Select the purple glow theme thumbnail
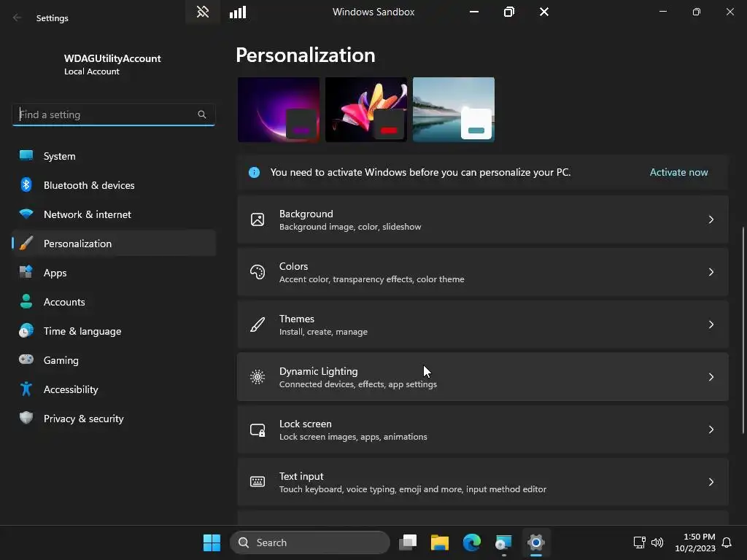This screenshot has width=747, height=560. click(279, 109)
